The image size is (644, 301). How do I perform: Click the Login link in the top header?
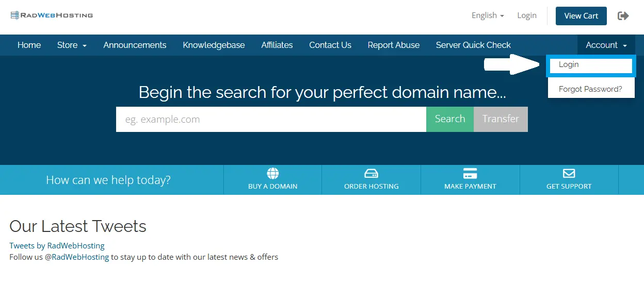coord(527,15)
